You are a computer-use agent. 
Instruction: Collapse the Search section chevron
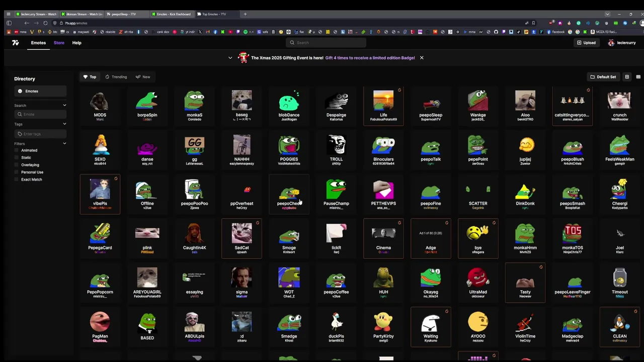click(x=64, y=106)
